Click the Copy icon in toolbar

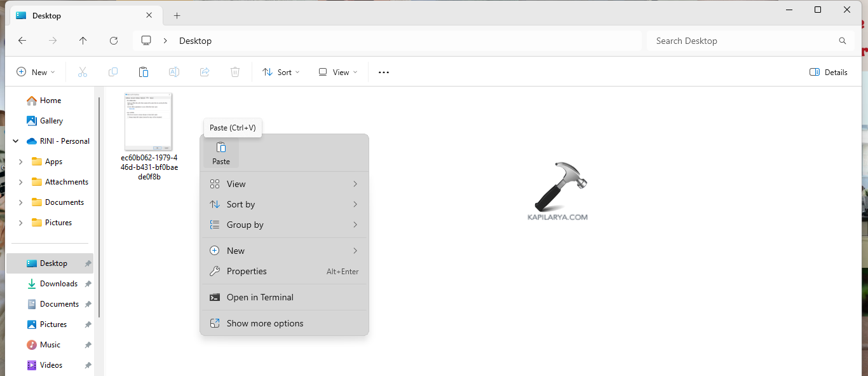pyautogui.click(x=113, y=73)
